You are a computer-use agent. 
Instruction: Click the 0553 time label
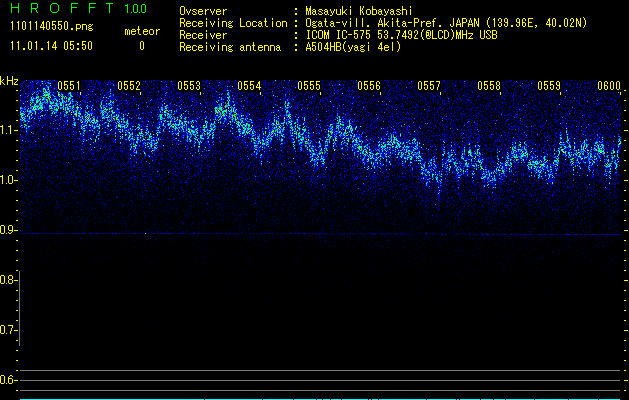189,86
